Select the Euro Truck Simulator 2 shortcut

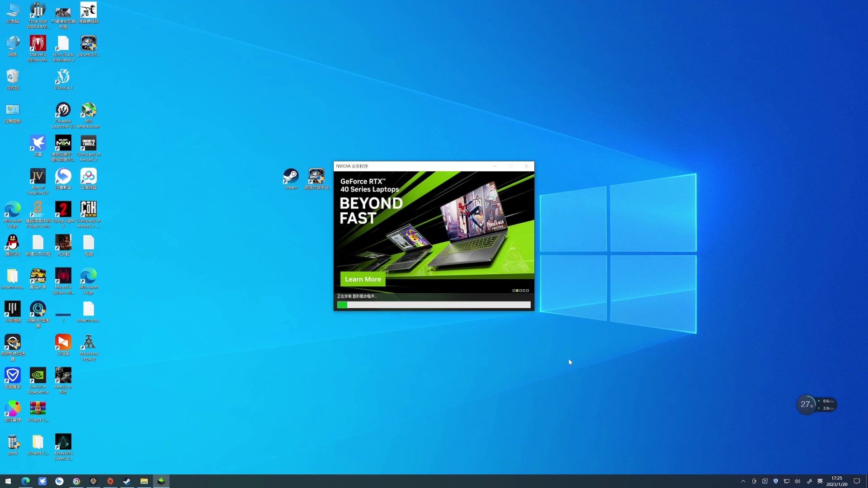tap(63, 49)
